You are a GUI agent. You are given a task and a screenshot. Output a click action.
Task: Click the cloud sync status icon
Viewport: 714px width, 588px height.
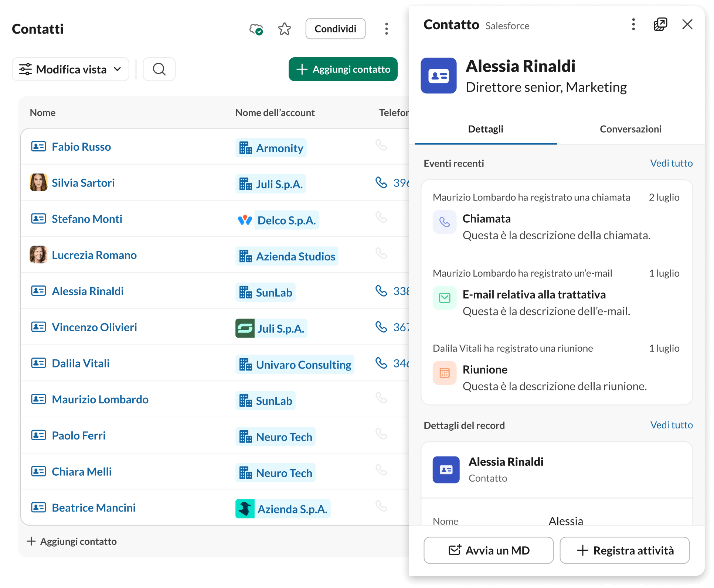256,29
